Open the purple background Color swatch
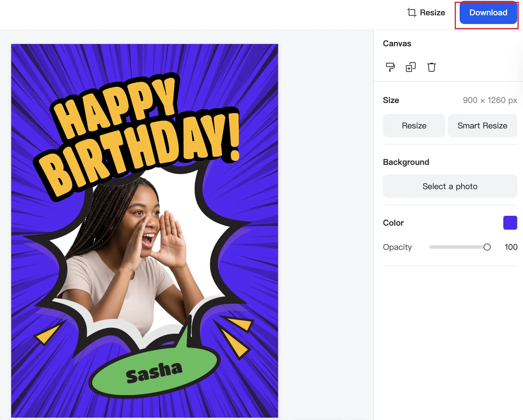 tap(510, 222)
